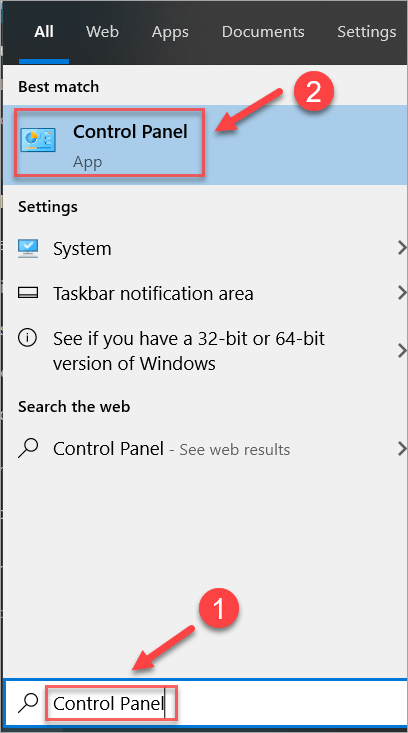
Task: Expand 32-bit or 64-bit result chevron
Action: [401, 351]
